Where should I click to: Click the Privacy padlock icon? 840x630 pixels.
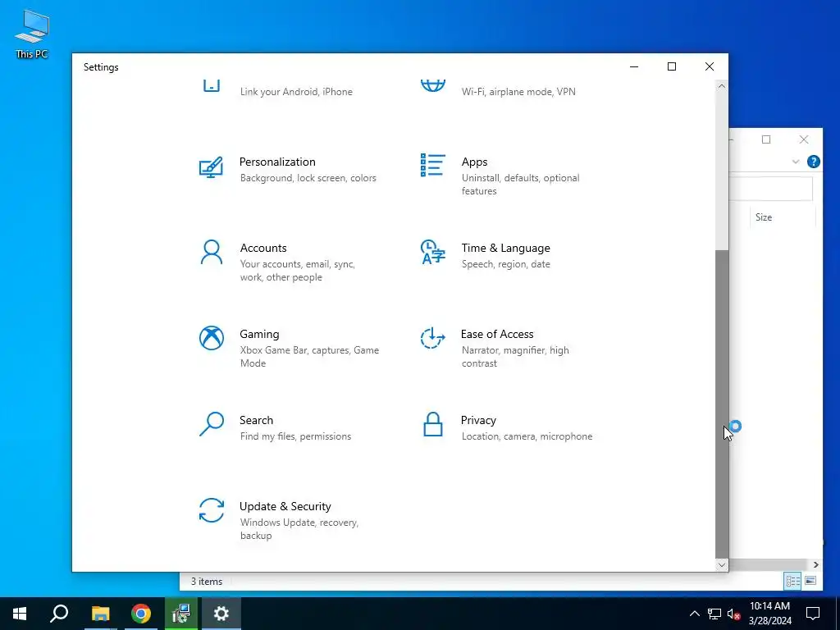click(x=433, y=424)
